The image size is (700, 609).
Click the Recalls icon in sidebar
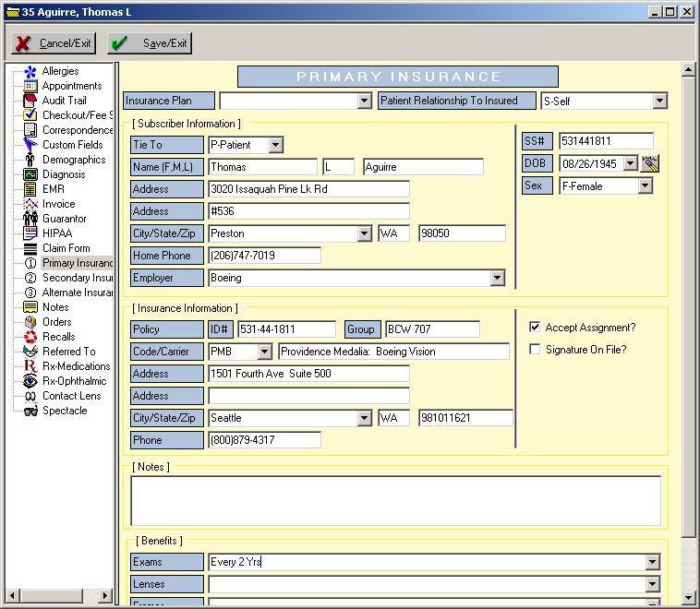coord(30,337)
